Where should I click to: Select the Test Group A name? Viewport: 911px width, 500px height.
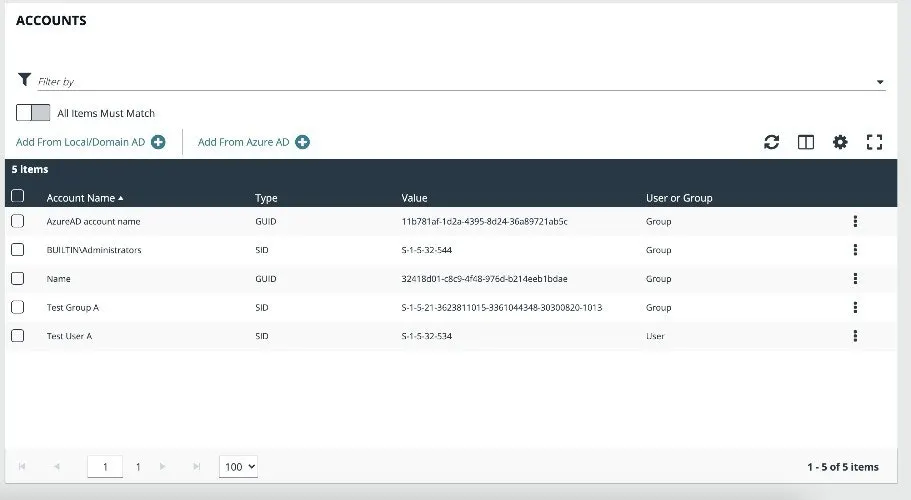point(73,307)
